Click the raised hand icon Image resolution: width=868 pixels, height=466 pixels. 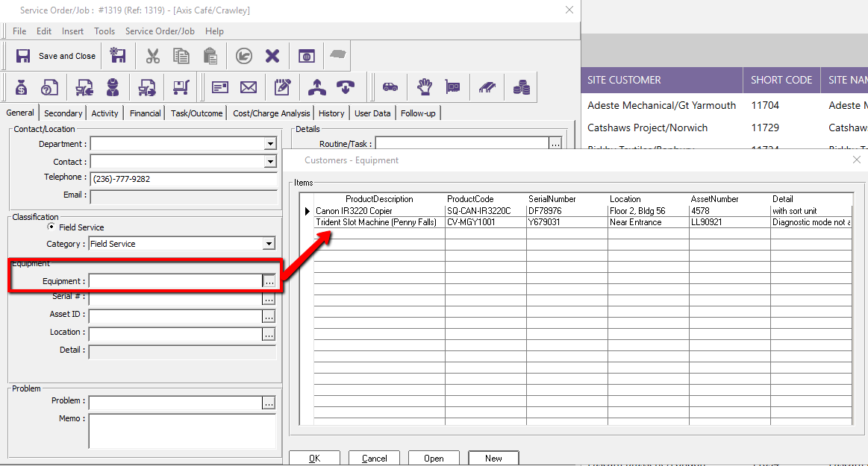click(424, 87)
